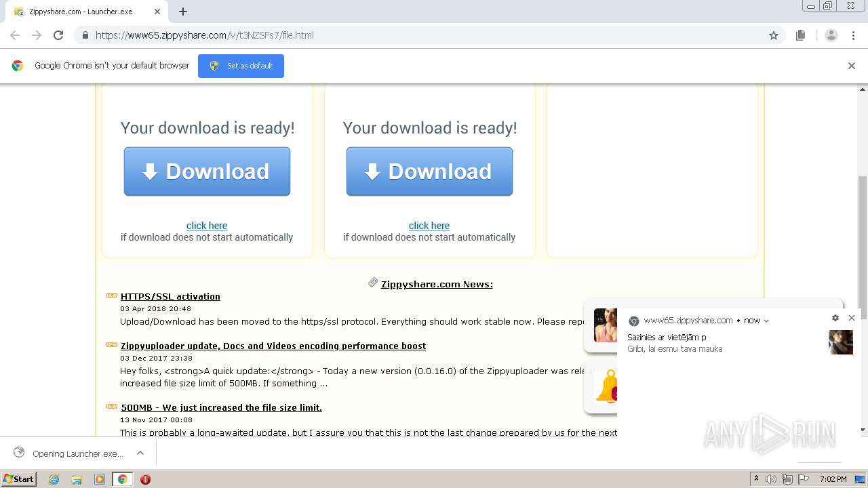Follow the left 'click here' link
The width and height of the screenshot is (868, 488).
207,226
